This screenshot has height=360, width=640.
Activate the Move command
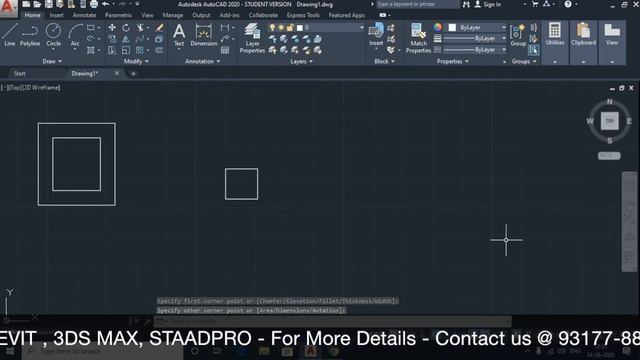point(112,28)
